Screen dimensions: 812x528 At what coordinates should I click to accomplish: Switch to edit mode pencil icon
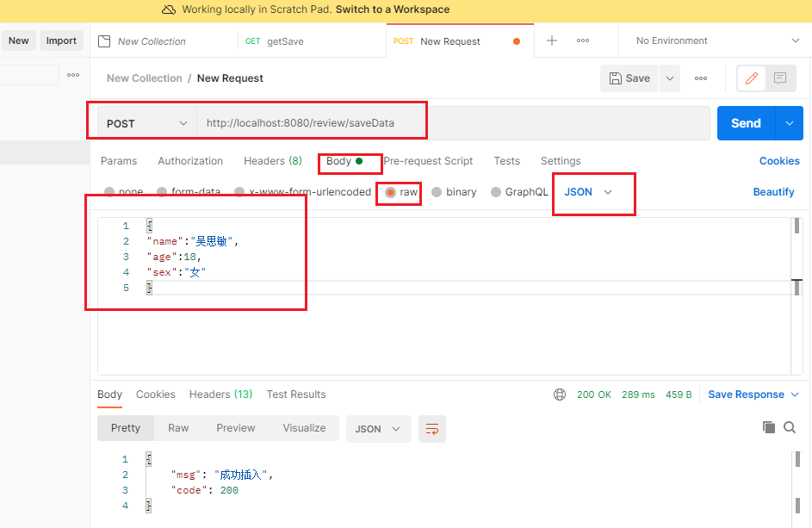pos(752,78)
